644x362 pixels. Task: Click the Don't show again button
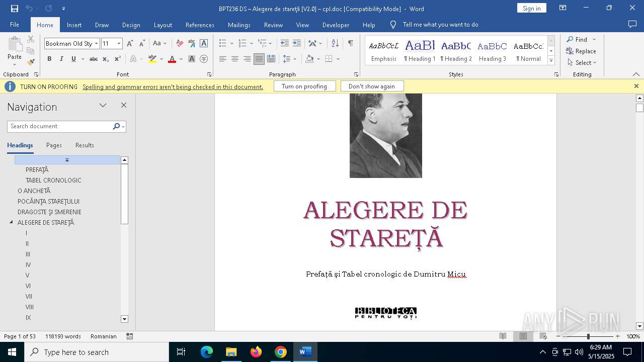371,86
